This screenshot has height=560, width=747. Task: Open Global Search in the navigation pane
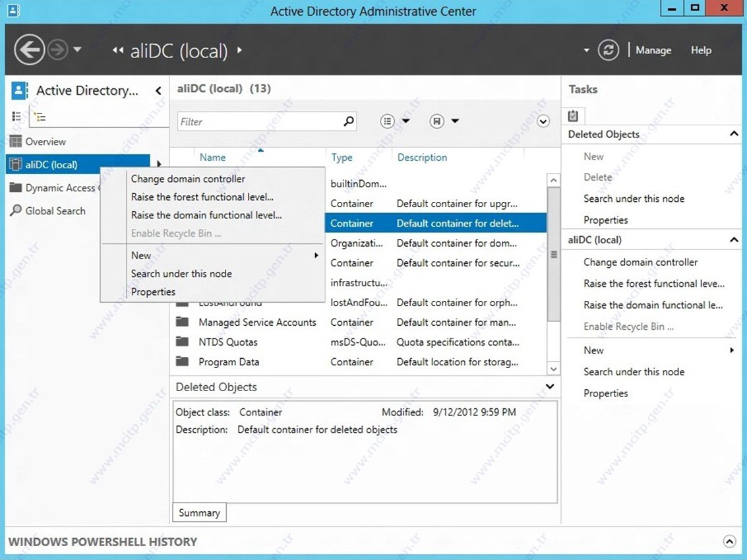(55, 210)
